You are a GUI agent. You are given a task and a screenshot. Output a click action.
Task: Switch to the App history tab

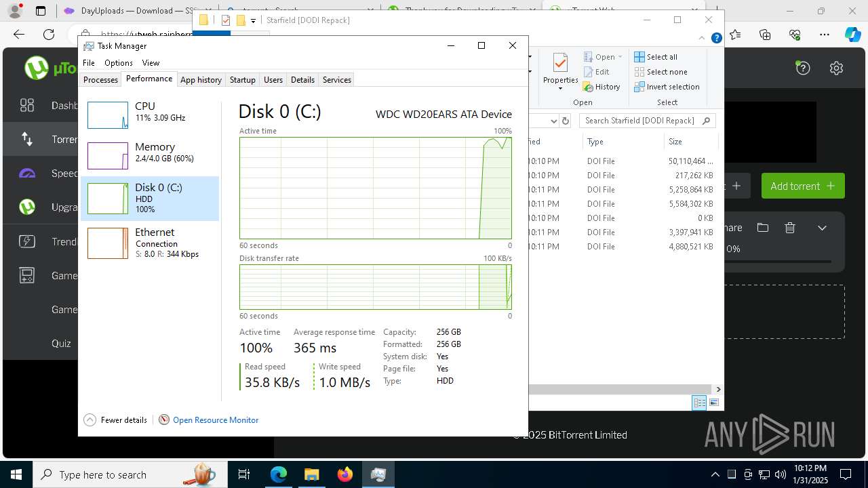201,80
